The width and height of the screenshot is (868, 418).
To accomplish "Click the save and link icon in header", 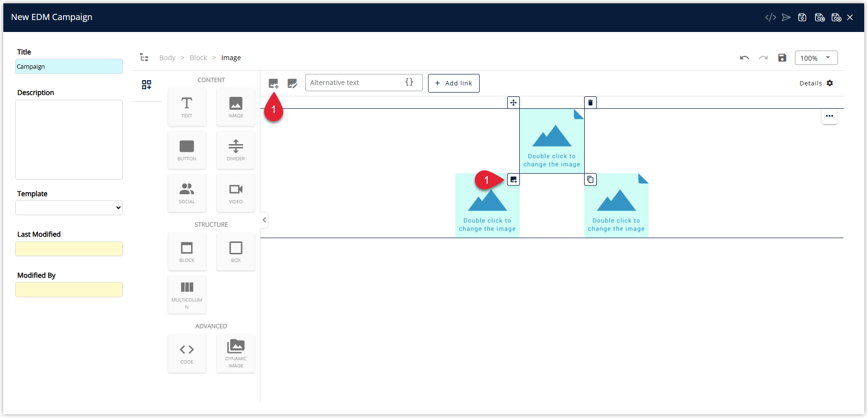I will tap(820, 18).
